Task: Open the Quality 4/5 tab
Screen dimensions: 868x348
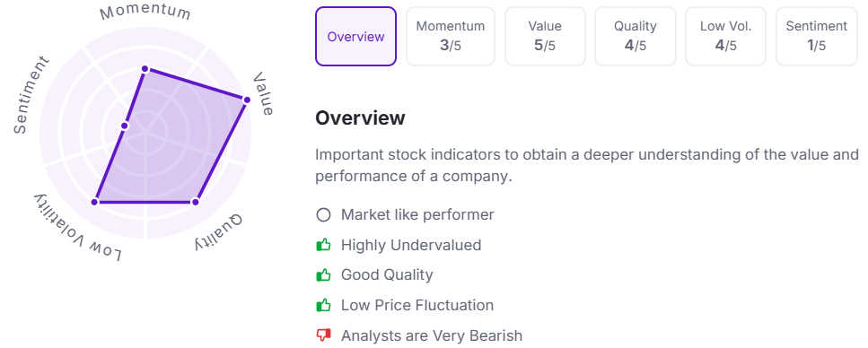Action: (635, 37)
